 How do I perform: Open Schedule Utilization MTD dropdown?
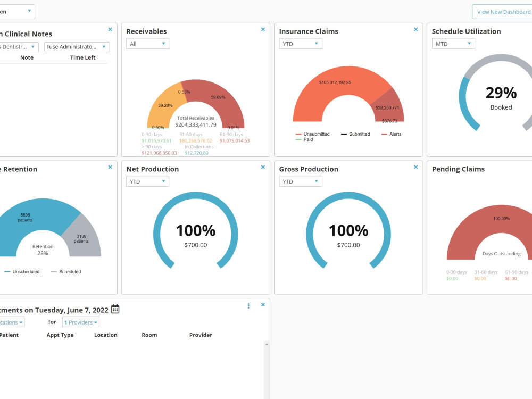pyautogui.click(x=453, y=44)
